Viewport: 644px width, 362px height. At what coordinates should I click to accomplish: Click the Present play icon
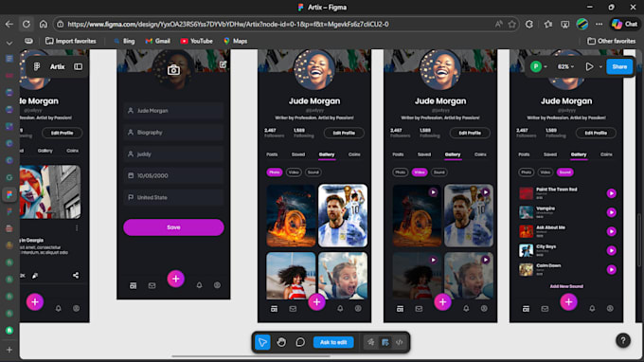589,66
